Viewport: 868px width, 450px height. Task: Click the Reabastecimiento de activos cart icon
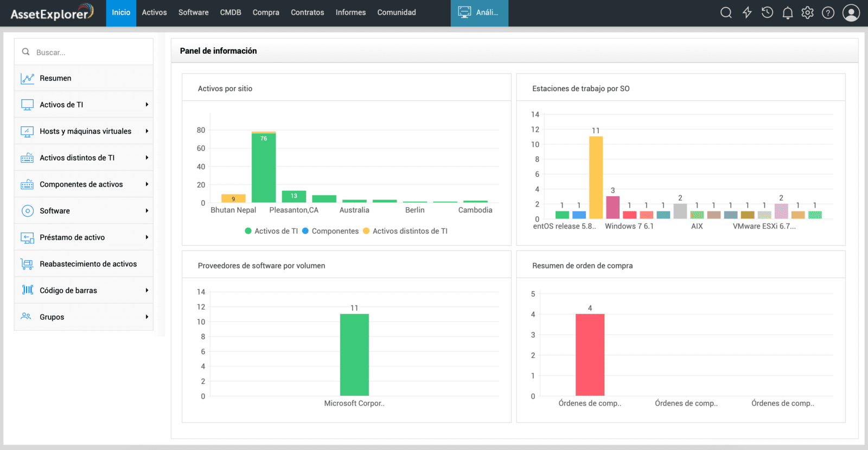click(27, 264)
